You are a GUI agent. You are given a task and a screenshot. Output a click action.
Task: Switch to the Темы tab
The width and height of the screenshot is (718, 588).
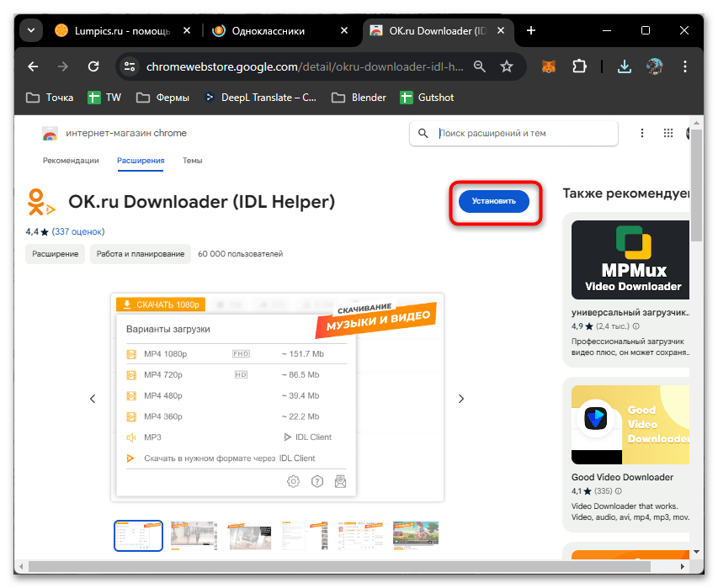[x=192, y=160]
